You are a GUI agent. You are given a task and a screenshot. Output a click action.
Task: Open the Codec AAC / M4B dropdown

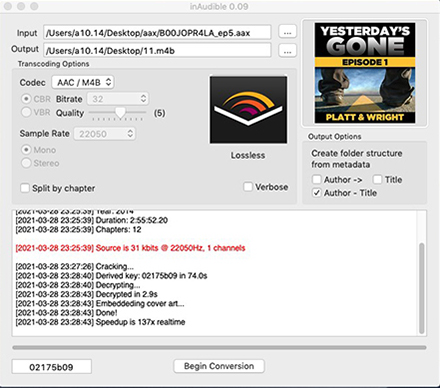tap(83, 82)
